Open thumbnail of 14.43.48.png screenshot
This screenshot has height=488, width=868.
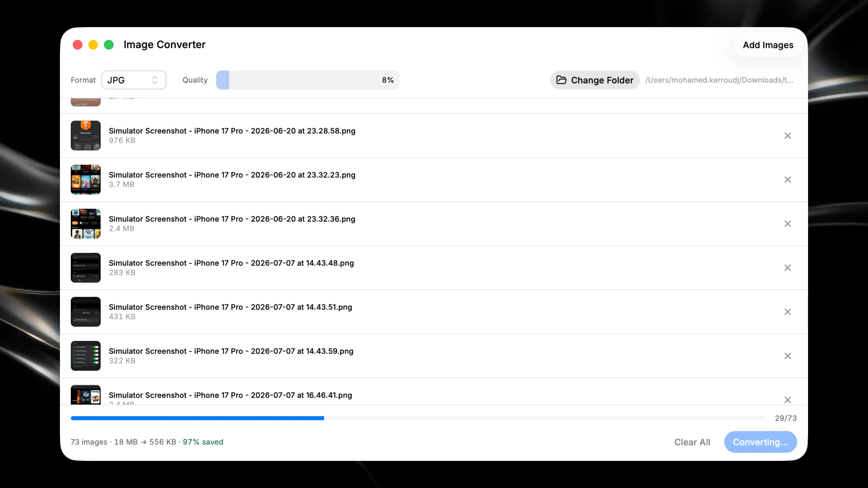click(x=86, y=268)
